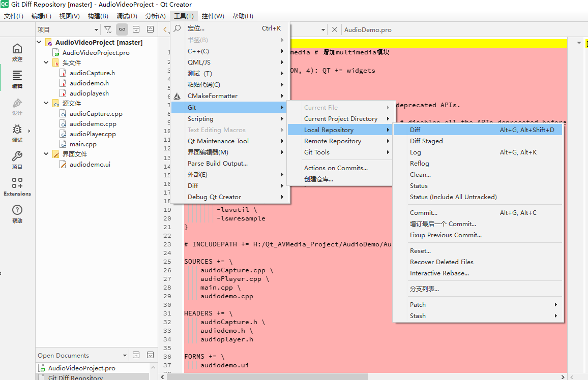Select AudioVideoProject.pro in Open Documents

[x=82, y=368]
